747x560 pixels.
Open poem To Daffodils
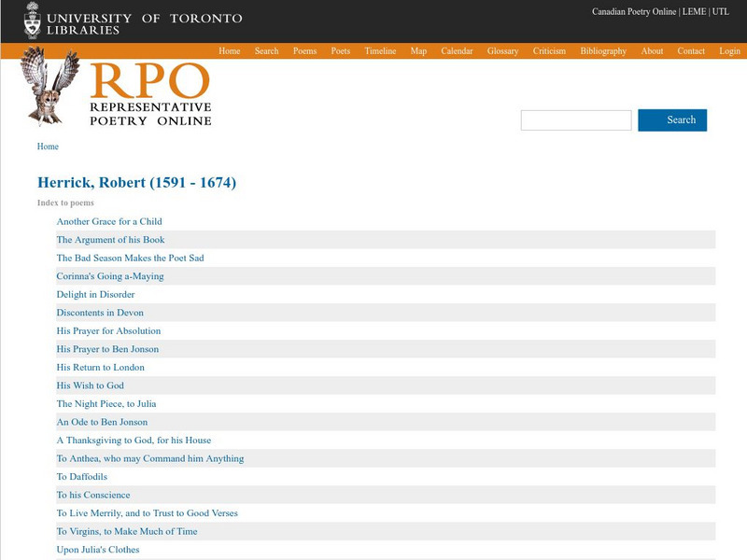tap(81, 477)
